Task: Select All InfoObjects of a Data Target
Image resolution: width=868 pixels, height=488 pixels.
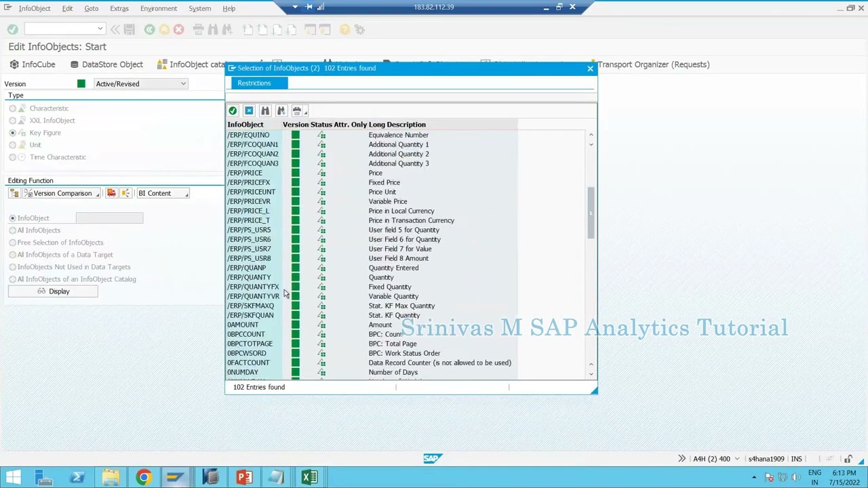Action: [13, 255]
